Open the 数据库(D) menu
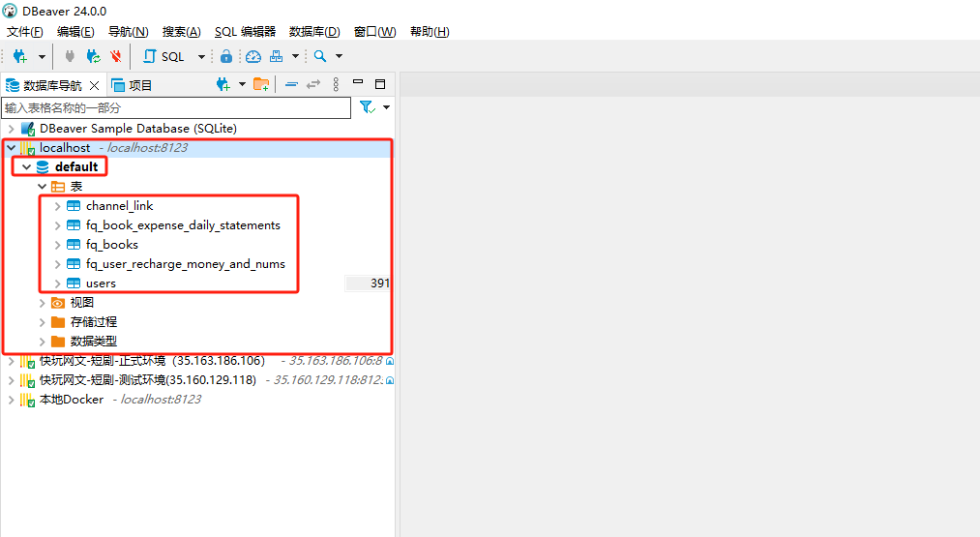The width and height of the screenshot is (980, 537). point(314,32)
